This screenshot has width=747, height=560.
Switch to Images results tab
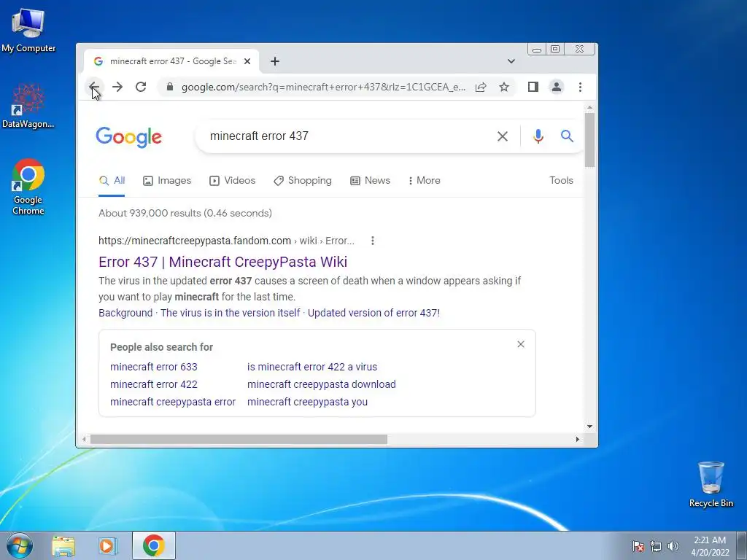tap(167, 181)
